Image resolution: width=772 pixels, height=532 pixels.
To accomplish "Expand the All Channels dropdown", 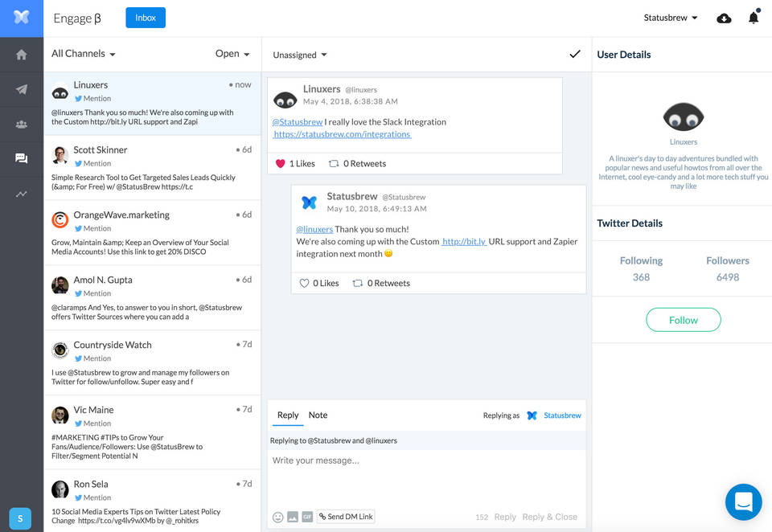I will click(x=84, y=54).
